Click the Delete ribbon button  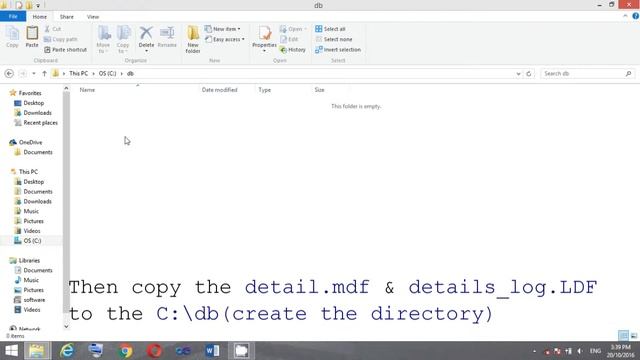click(146, 39)
